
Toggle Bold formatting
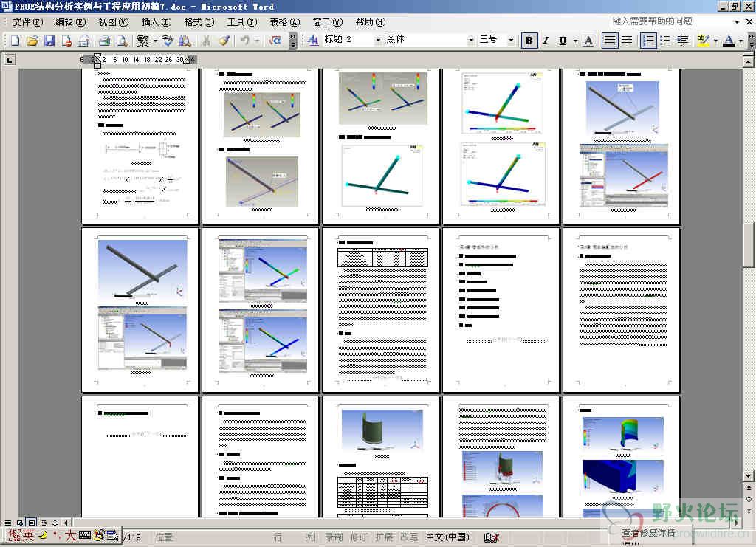tap(529, 41)
